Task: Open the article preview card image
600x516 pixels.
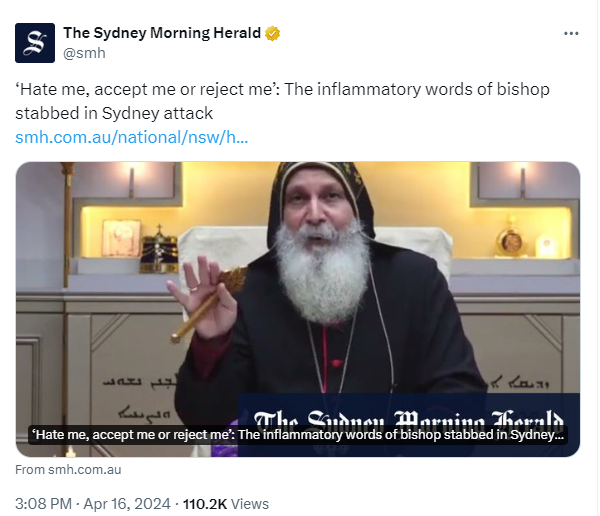Action: pos(298,309)
